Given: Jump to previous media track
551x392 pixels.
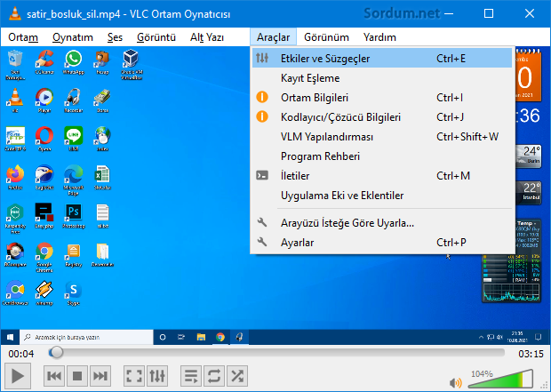Looking at the screenshot, I should point(54,376).
